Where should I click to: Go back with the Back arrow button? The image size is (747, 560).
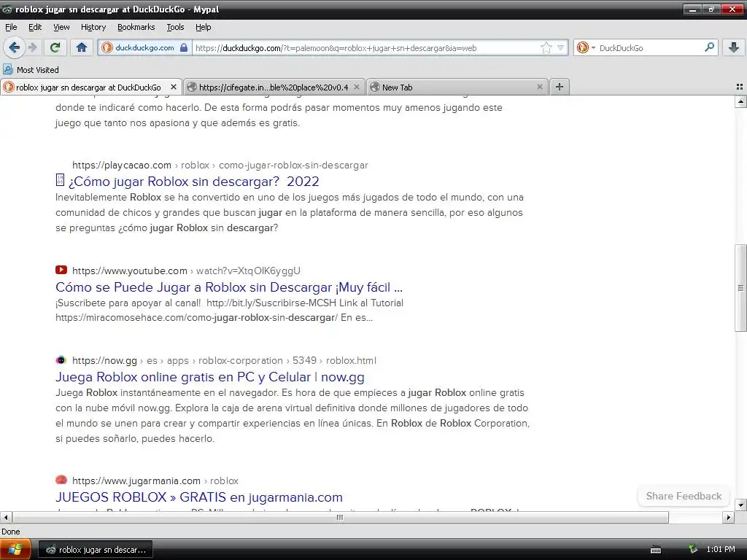coord(15,47)
